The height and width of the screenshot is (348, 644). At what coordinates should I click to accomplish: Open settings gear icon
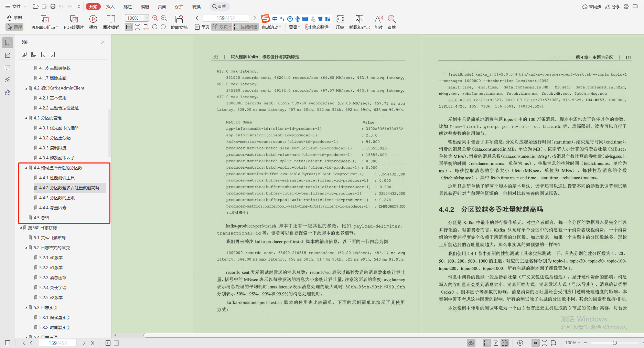(x=626, y=7)
